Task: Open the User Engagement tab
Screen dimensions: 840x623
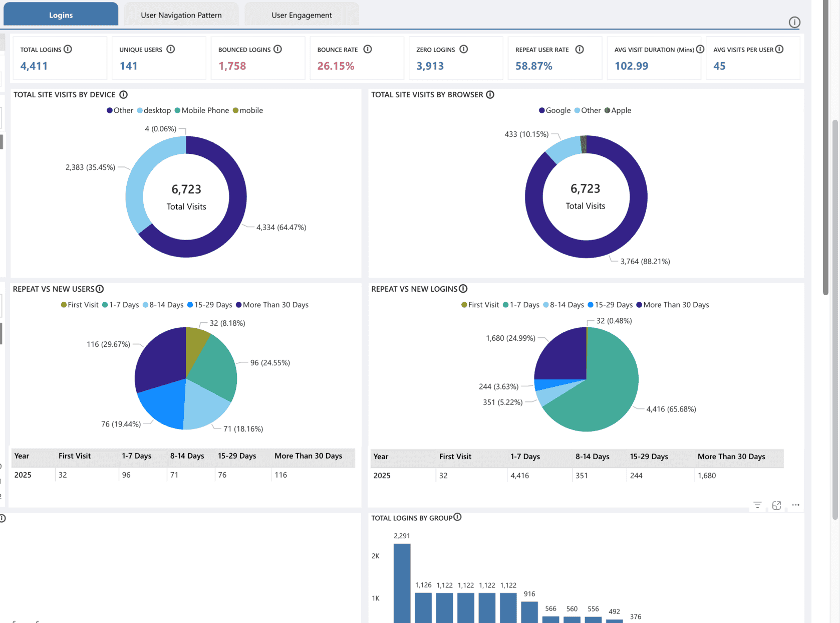Action: coord(302,15)
